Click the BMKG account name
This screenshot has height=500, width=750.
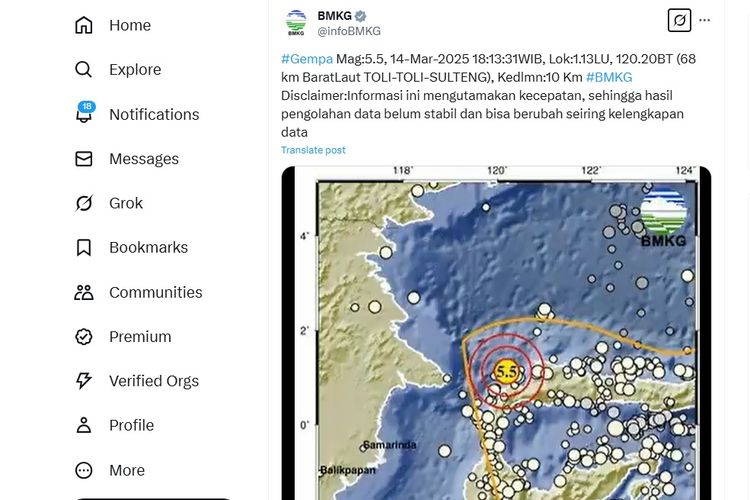[334, 16]
